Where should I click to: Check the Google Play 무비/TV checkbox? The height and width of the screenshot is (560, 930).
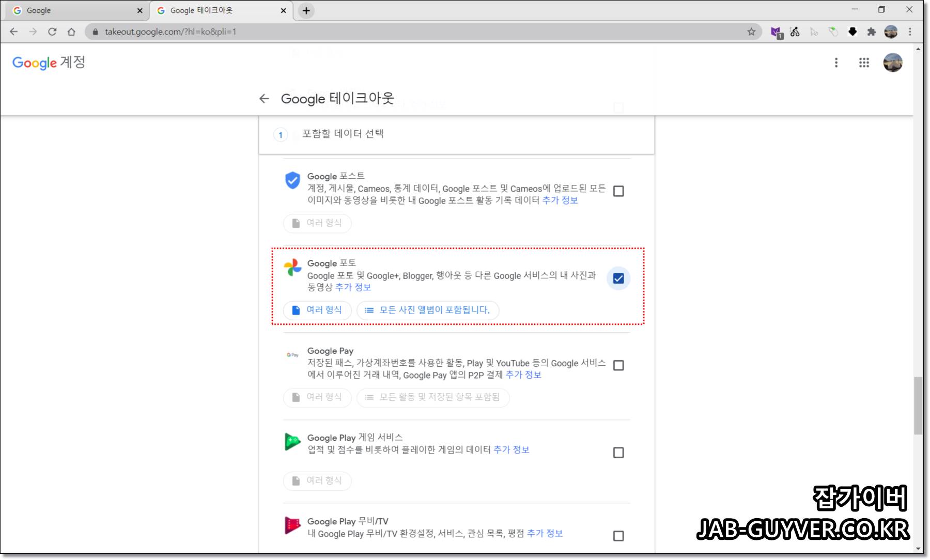618,536
